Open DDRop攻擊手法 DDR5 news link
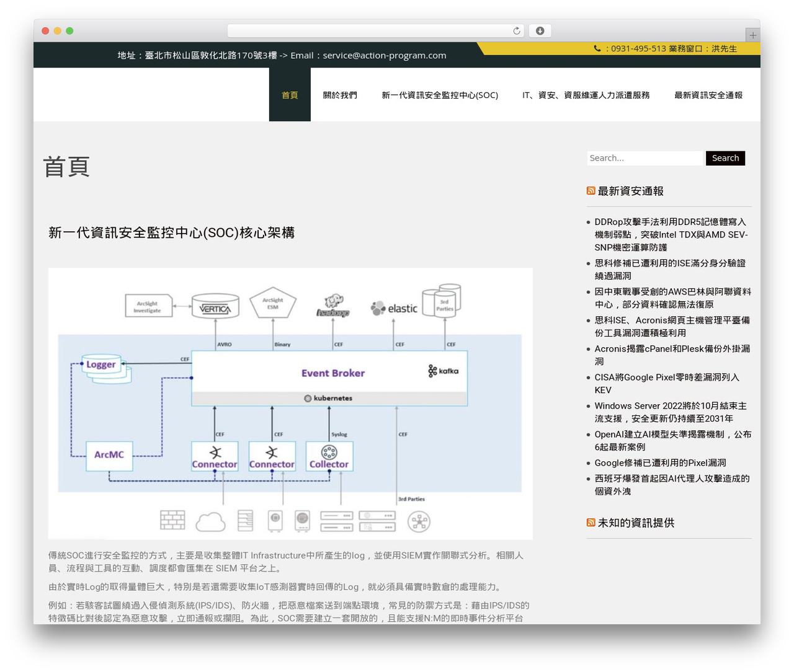The image size is (794, 672). click(x=672, y=234)
